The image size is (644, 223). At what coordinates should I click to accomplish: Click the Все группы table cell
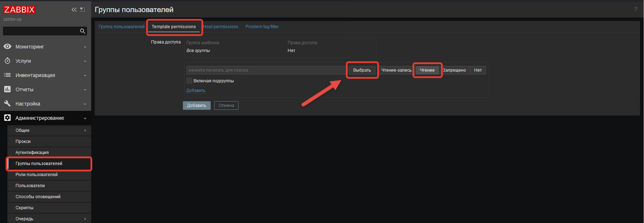[x=198, y=51]
